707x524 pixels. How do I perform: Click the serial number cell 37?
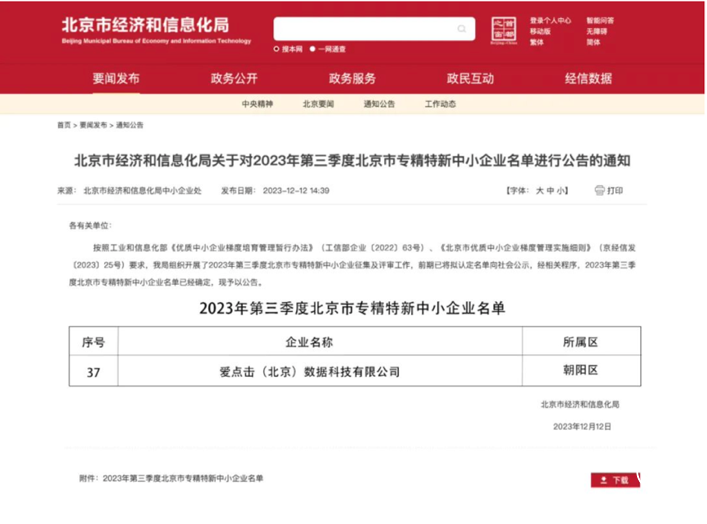coord(93,372)
